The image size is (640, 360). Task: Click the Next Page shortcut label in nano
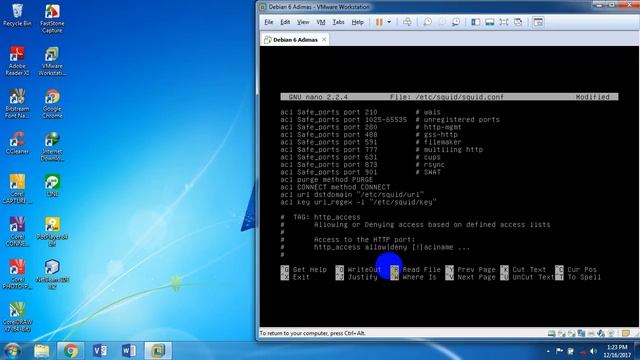(476, 277)
